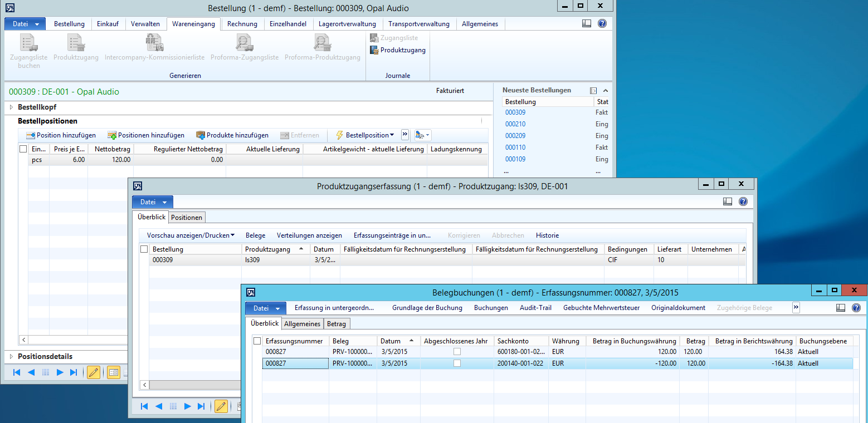Check the select-all box in Bestellpositionen grid
The height and width of the screenshot is (423, 868).
pos(23,149)
